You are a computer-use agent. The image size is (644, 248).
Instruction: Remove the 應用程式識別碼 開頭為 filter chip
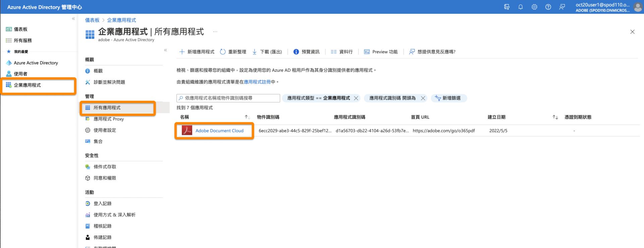(423, 98)
